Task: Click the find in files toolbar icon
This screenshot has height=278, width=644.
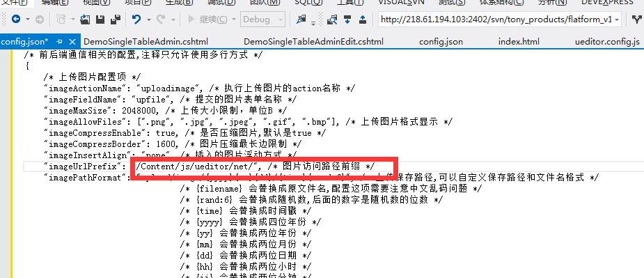Action: (301, 19)
